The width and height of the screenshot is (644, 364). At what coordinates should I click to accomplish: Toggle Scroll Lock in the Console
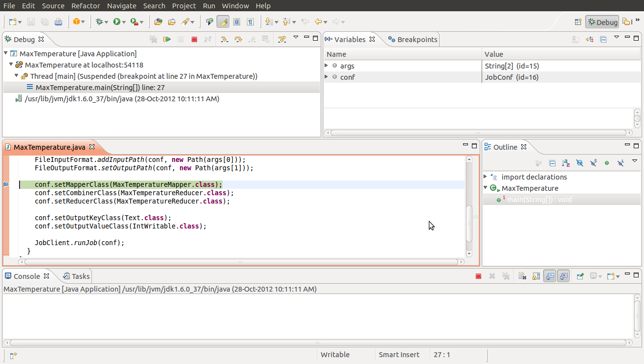point(536,276)
